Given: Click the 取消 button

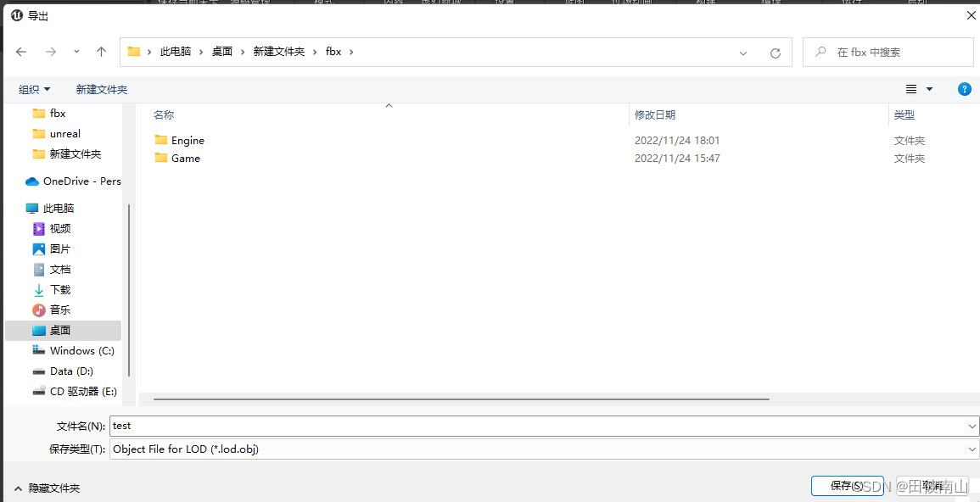Looking at the screenshot, I should point(932,485).
